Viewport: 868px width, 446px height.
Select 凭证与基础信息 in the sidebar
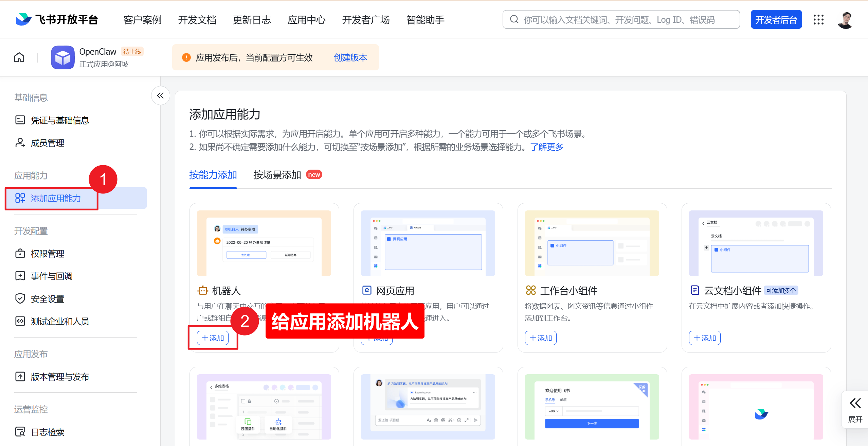(60, 120)
